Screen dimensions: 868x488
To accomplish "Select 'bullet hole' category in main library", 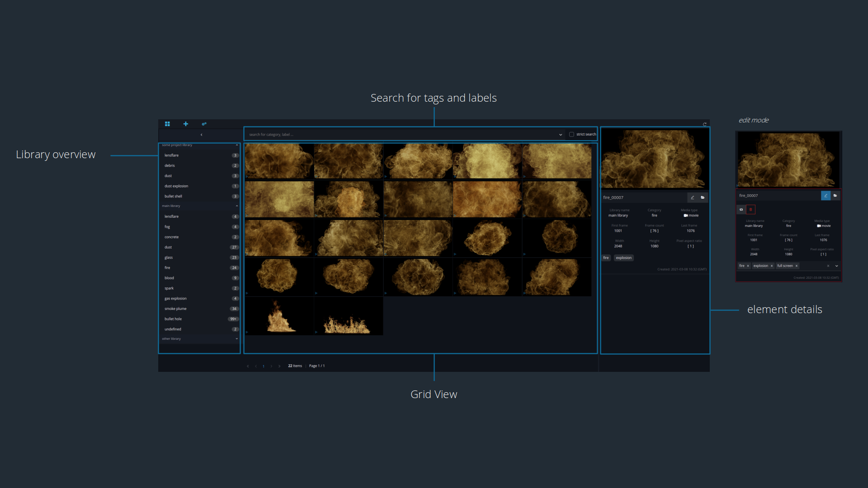I will click(x=173, y=319).
